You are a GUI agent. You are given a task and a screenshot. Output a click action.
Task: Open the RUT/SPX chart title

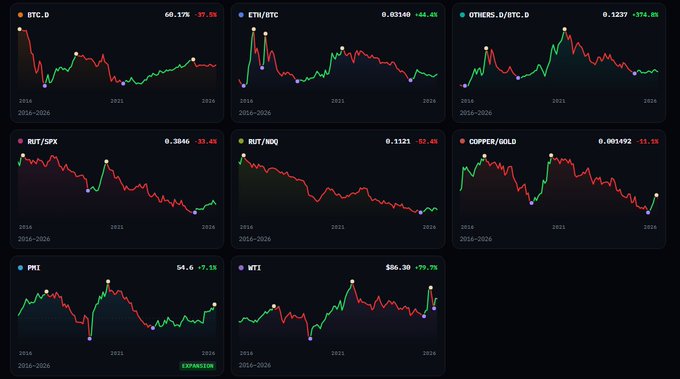coord(42,141)
